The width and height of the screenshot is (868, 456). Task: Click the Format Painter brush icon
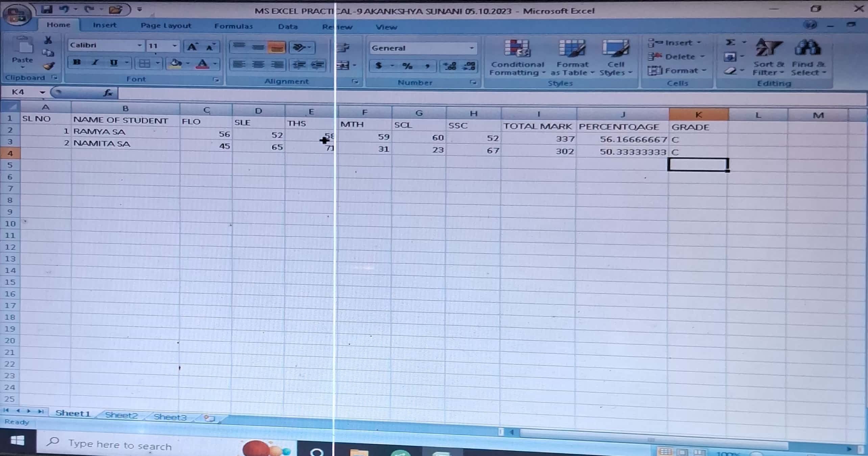click(49, 66)
